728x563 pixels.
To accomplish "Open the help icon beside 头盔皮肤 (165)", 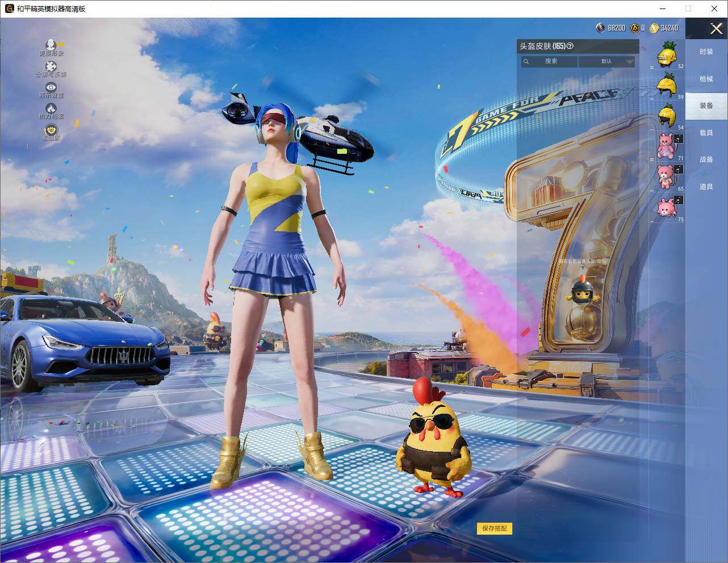I will (570, 46).
